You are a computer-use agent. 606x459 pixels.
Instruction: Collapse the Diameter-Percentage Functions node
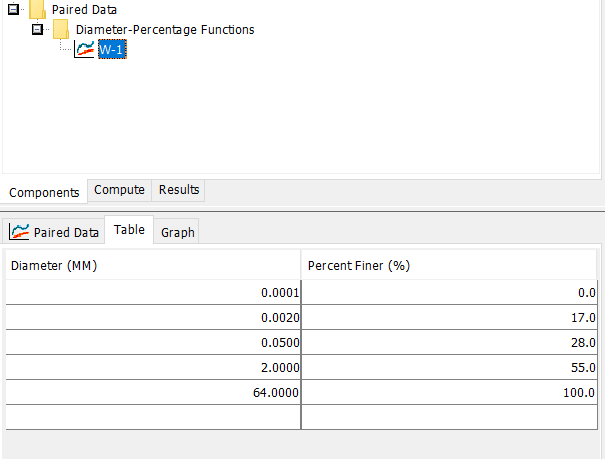click(x=37, y=30)
